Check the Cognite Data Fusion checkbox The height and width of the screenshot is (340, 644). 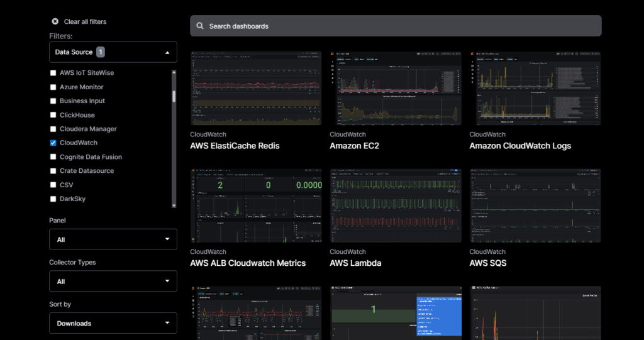click(x=53, y=157)
